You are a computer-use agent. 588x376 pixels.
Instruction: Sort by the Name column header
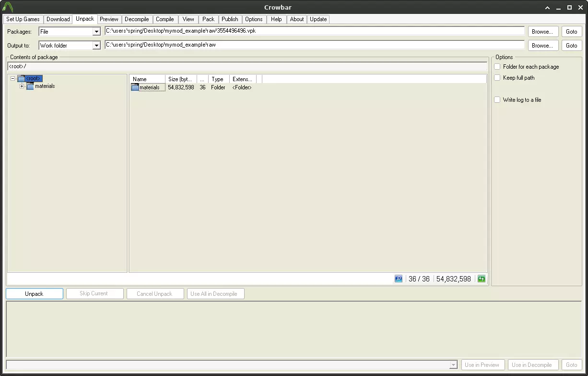pos(147,79)
